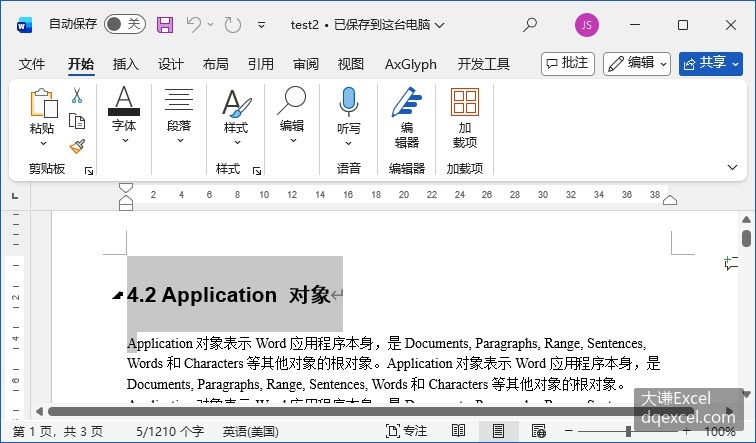
Task: Open the 样式 pane dialog launcher
Action: (257, 171)
